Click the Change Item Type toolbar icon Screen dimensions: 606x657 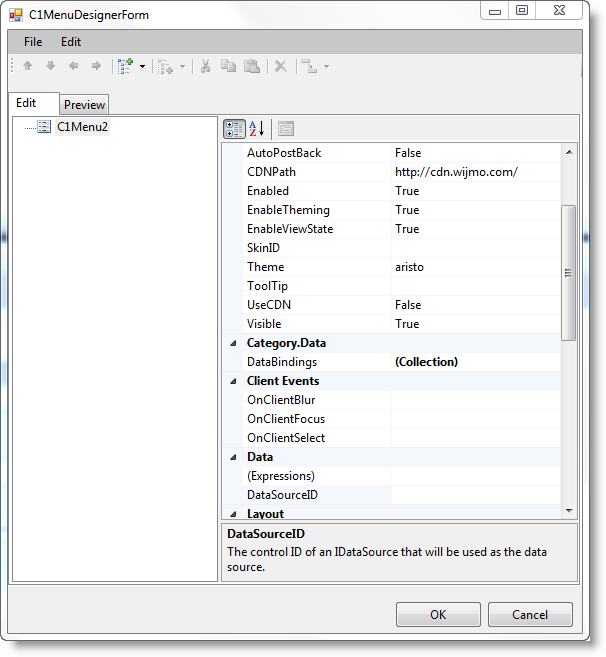tap(309, 66)
